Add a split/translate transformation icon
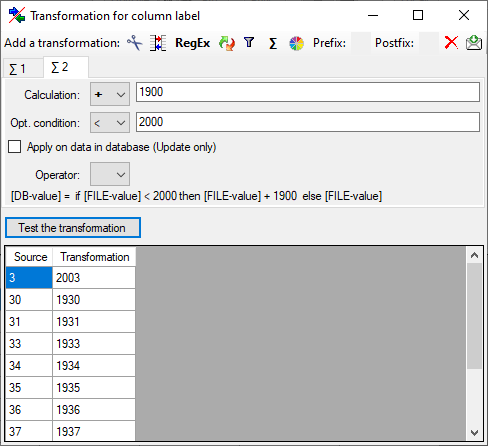 [x=158, y=43]
